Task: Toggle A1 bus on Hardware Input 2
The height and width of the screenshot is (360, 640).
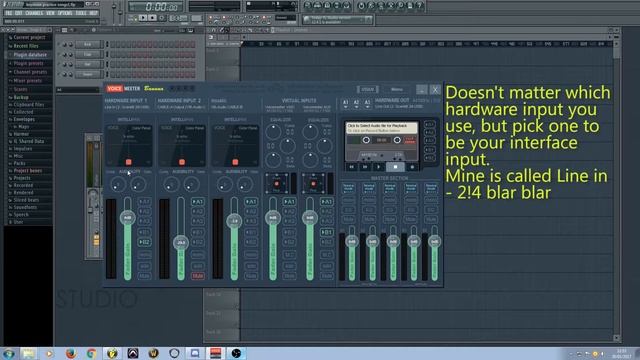Action: pos(198,202)
